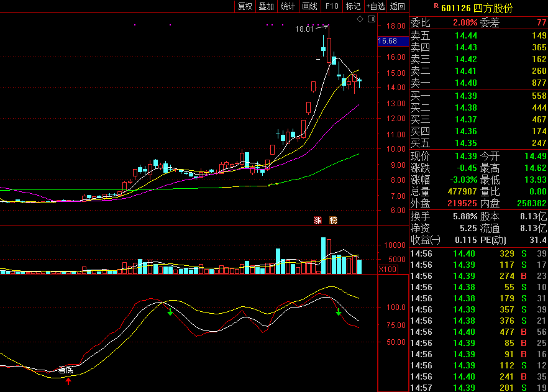This screenshot has height=392, width=548.
Task: Click the 总量 value 477907
Action: 462,192
